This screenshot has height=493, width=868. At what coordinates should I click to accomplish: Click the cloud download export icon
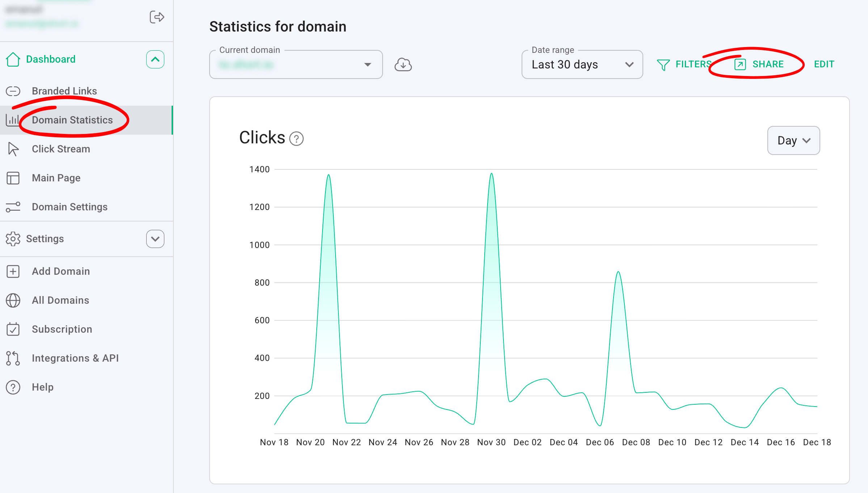pos(403,65)
